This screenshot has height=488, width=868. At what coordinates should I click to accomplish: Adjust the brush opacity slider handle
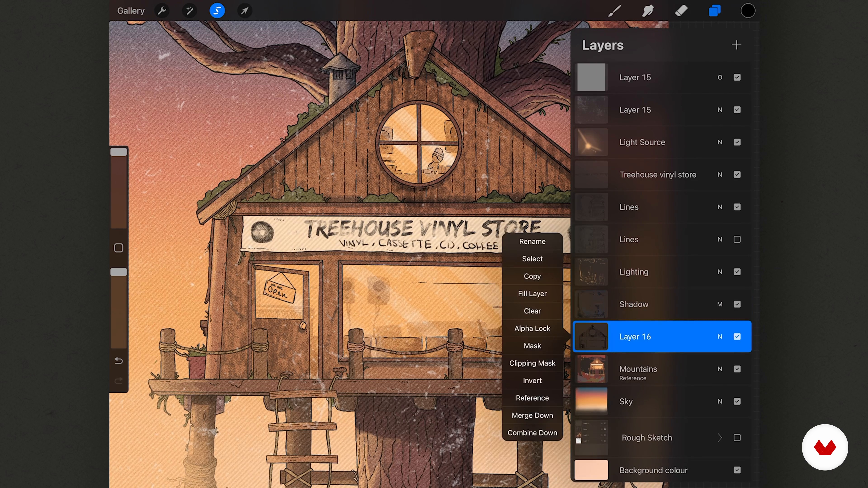[x=119, y=272]
